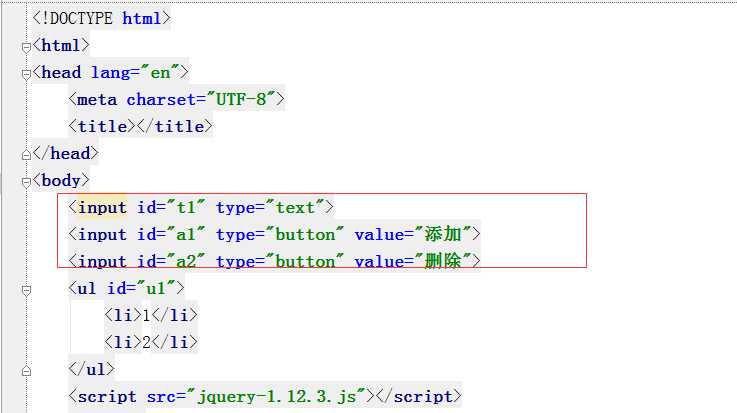
Task: Click the DOCTYPE html declaration line
Action: pyautogui.click(x=101, y=19)
